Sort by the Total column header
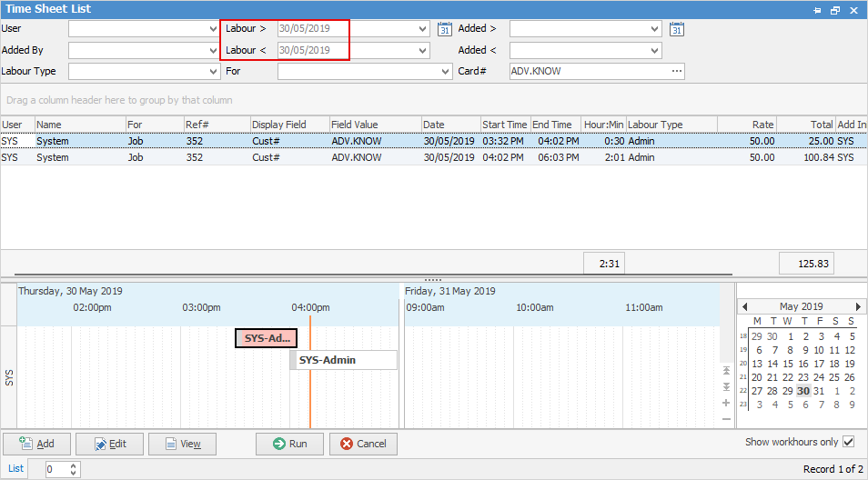This screenshot has height=480, width=868. point(806,125)
